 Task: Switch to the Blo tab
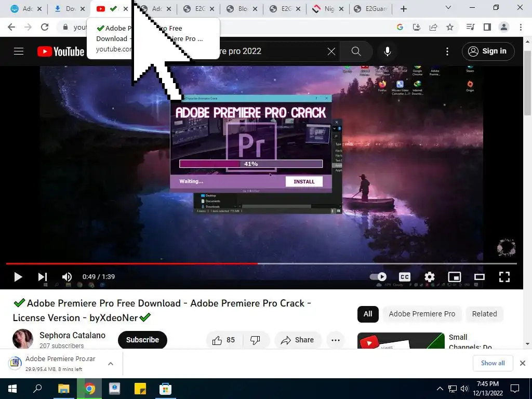tap(240, 9)
